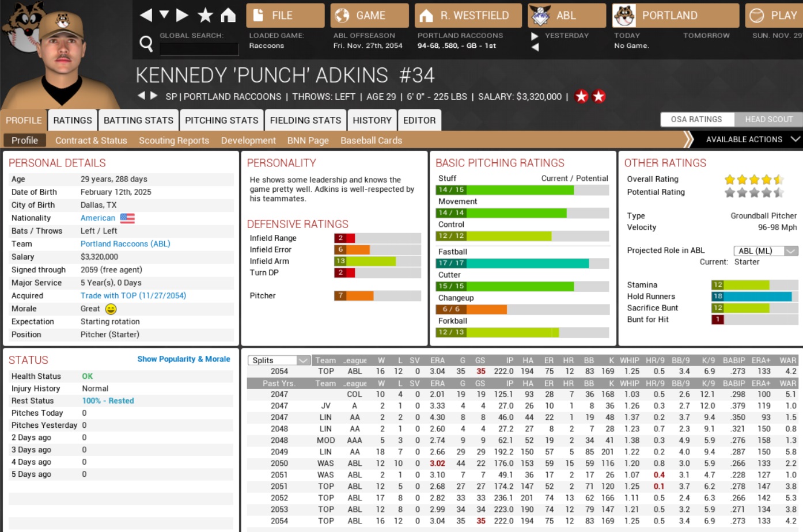The image size is (803, 532).
Task: Open the Contract & Status subtab
Action: coord(91,140)
